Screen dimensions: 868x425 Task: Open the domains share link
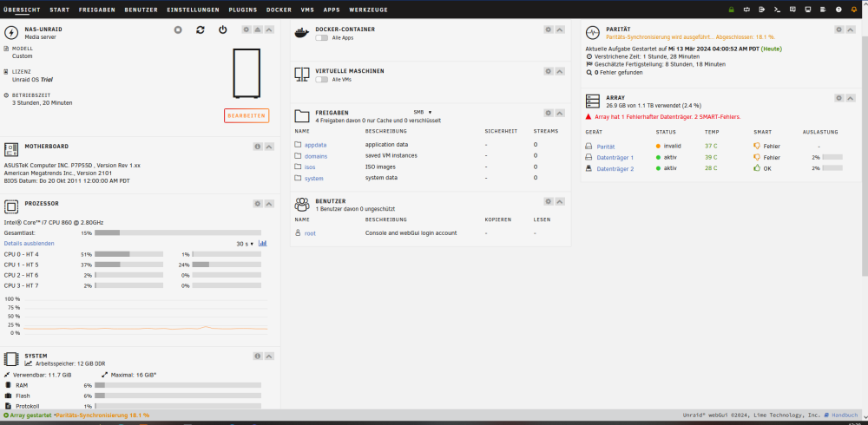[316, 156]
